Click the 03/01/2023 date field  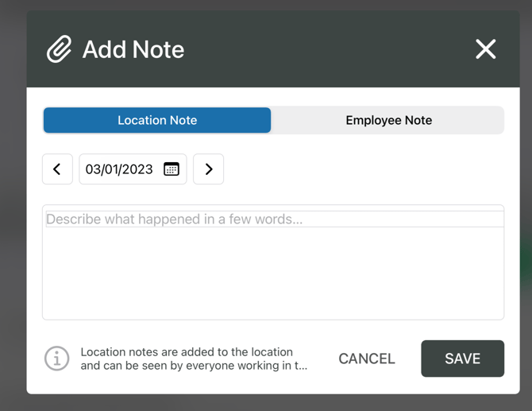click(119, 169)
